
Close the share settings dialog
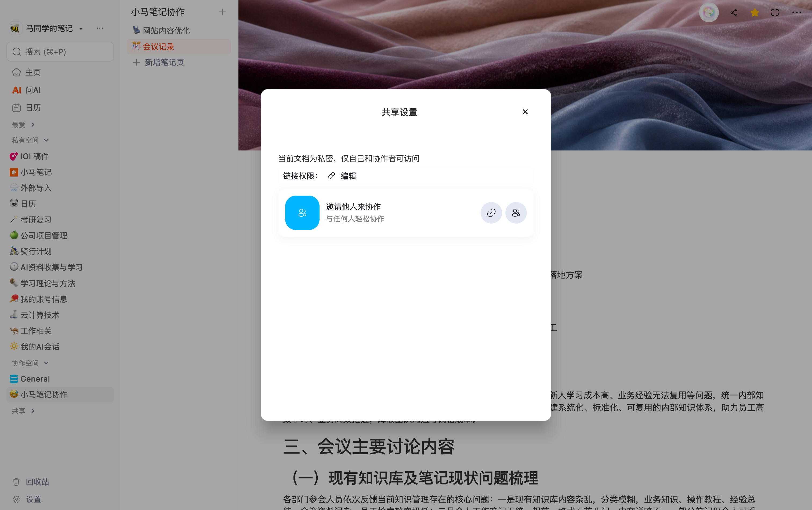pyautogui.click(x=525, y=112)
